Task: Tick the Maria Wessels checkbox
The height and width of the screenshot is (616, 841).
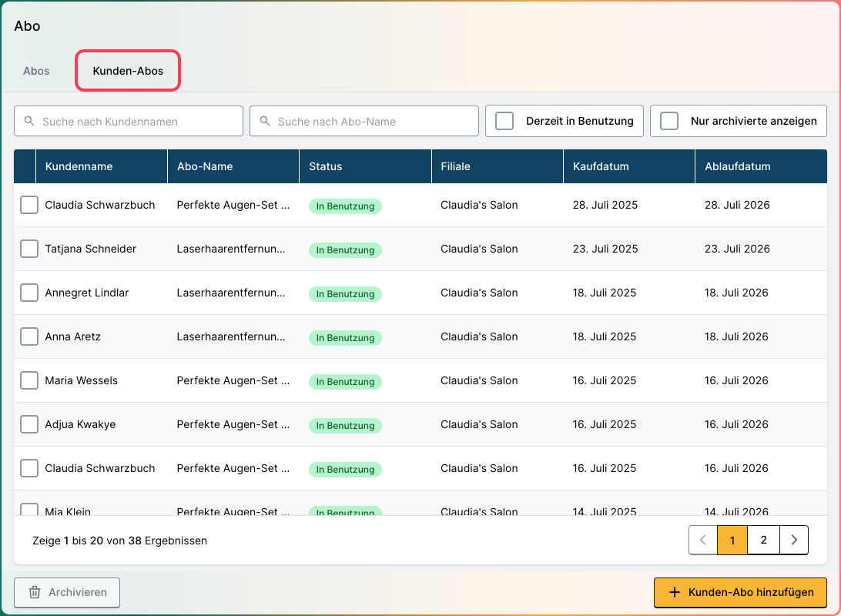Action: (29, 380)
